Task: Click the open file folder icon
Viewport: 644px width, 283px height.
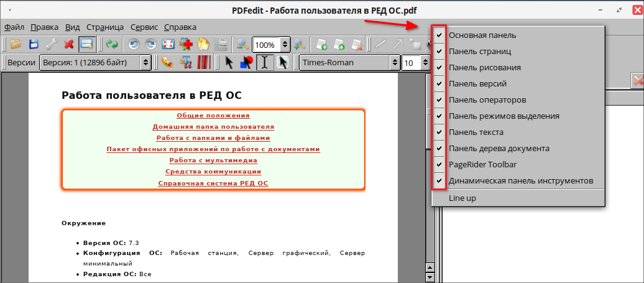Action: pos(16,44)
